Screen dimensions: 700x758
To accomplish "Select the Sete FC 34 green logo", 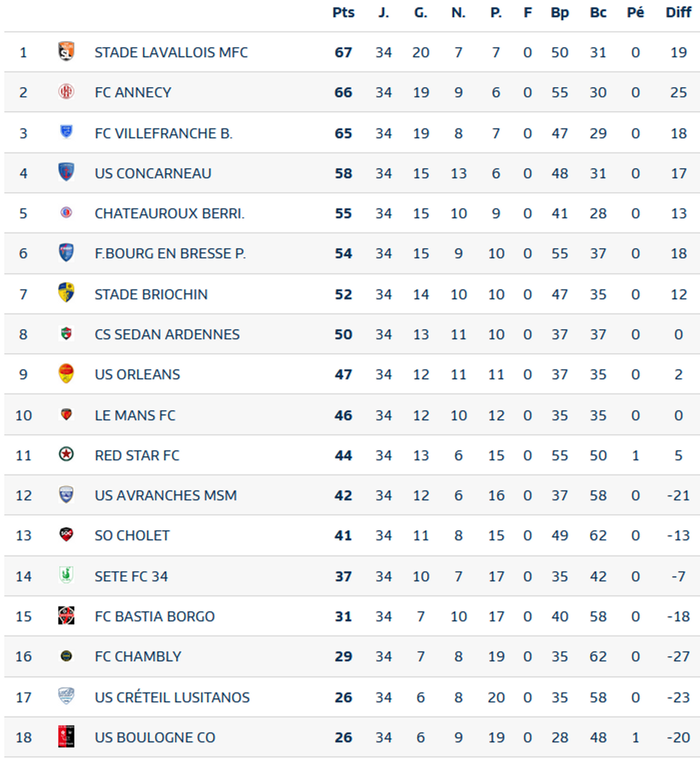I will tap(66, 575).
